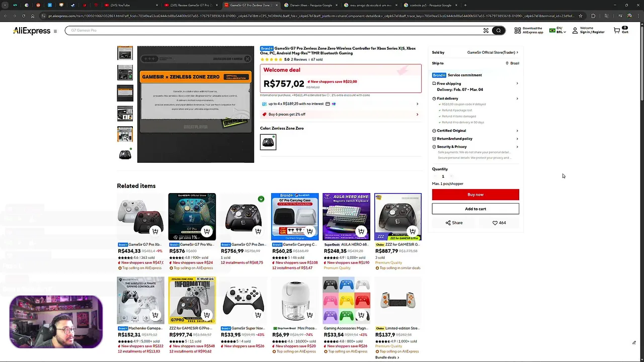644x362 pixels.
Task: Bookmark this page with the star icon
Action: 581,16
